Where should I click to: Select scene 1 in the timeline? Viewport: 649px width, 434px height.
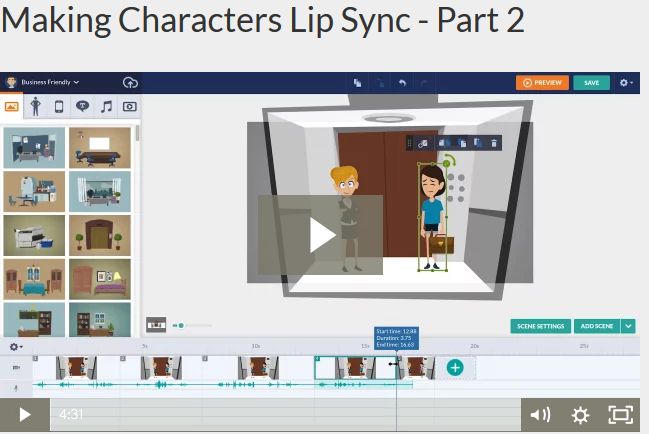point(76,368)
